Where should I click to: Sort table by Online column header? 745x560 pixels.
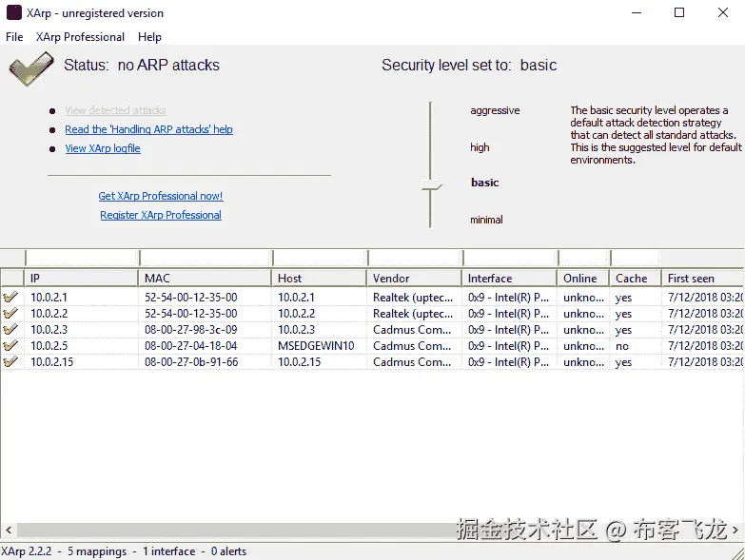point(583,279)
